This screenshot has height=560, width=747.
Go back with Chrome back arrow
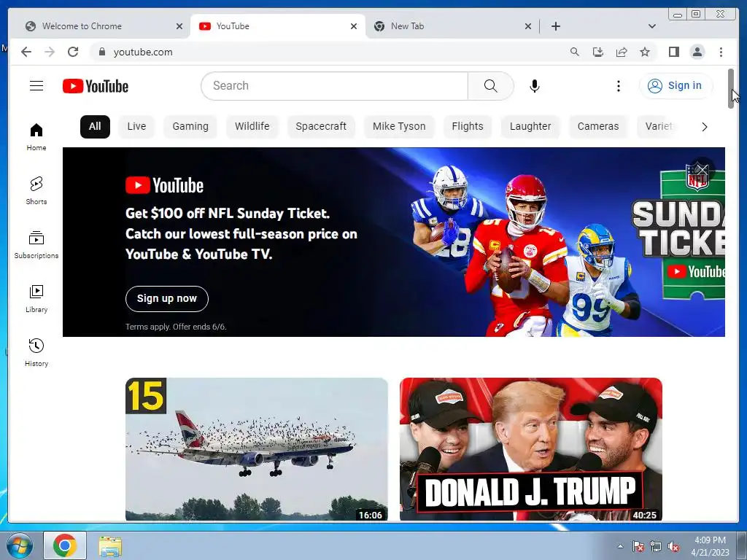pos(26,52)
